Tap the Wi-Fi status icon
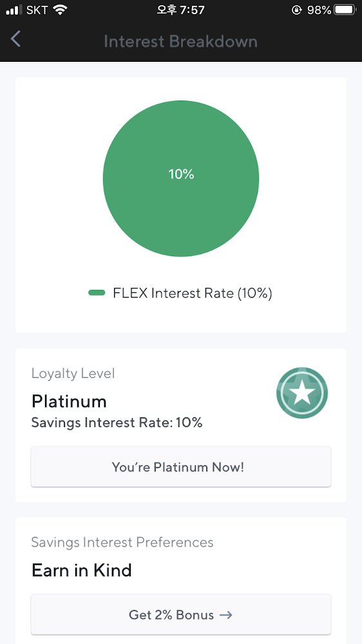The height and width of the screenshot is (644, 362). tap(60, 10)
